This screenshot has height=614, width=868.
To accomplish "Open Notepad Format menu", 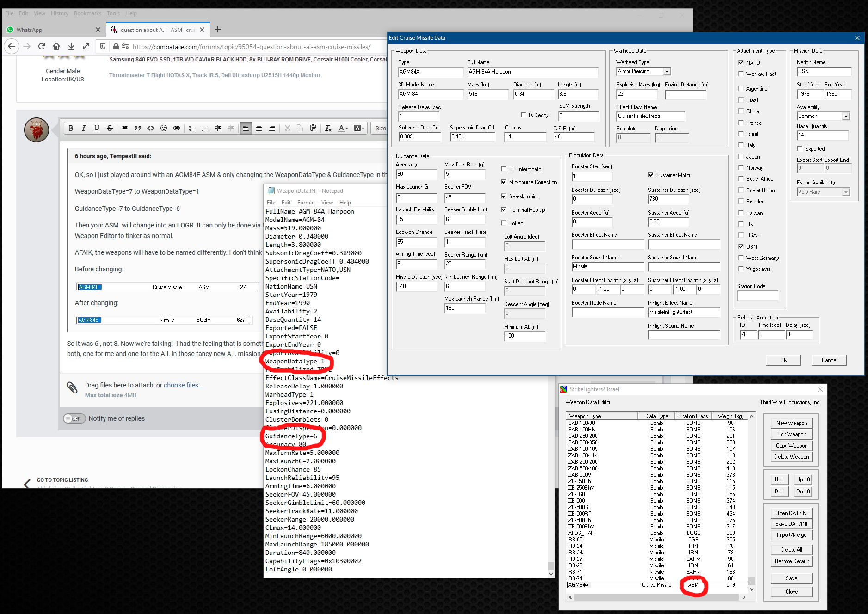I will (x=306, y=203).
